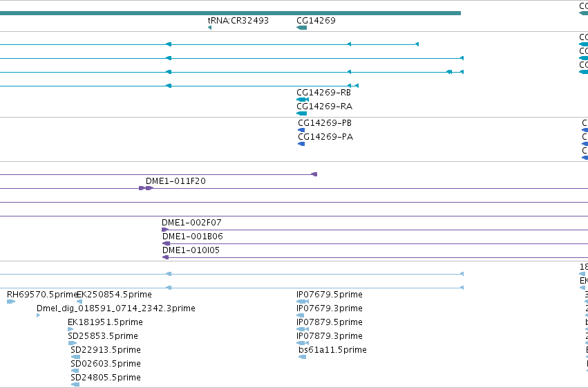Click the bs61a11.5prime EST glyph
Image resolution: width=588 pixels, height=388 pixels.
pos(302,357)
